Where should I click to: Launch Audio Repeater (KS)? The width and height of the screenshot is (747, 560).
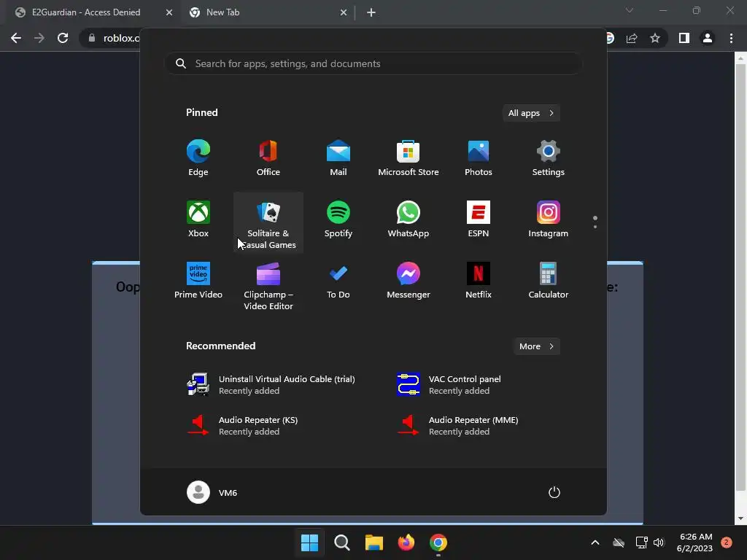point(243,426)
